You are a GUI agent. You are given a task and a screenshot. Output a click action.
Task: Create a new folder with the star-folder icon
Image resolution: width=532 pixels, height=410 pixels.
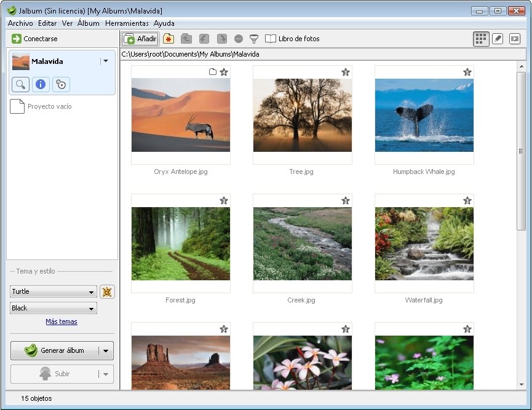click(169, 39)
